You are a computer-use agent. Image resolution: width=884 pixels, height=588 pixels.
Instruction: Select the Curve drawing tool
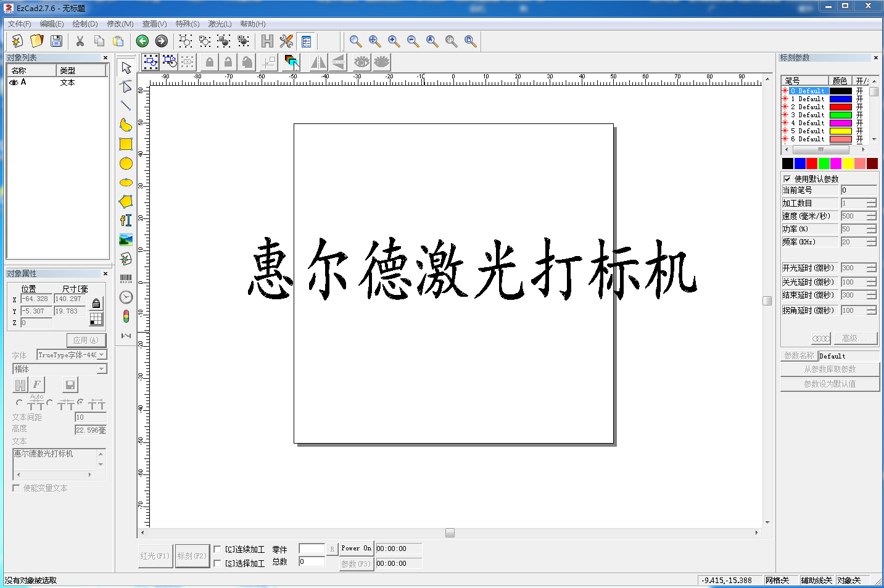pyautogui.click(x=126, y=125)
